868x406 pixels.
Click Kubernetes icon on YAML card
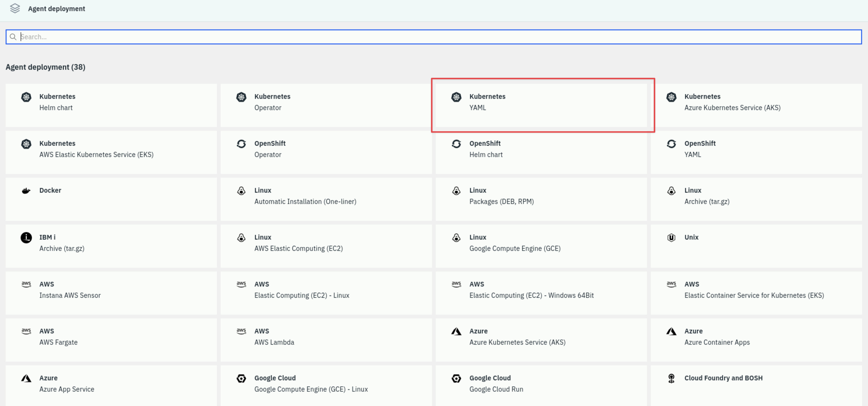tap(456, 97)
